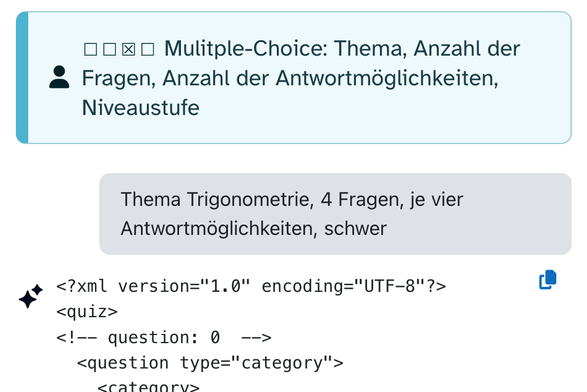Click the word Niveaustufe in the prompt
This screenshot has width=587, height=392.
click(140, 108)
